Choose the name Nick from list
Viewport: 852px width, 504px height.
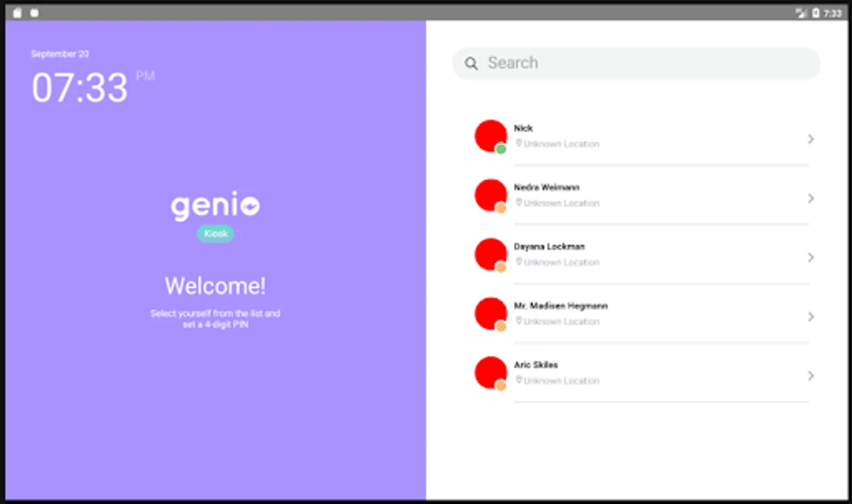coord(523,128)
